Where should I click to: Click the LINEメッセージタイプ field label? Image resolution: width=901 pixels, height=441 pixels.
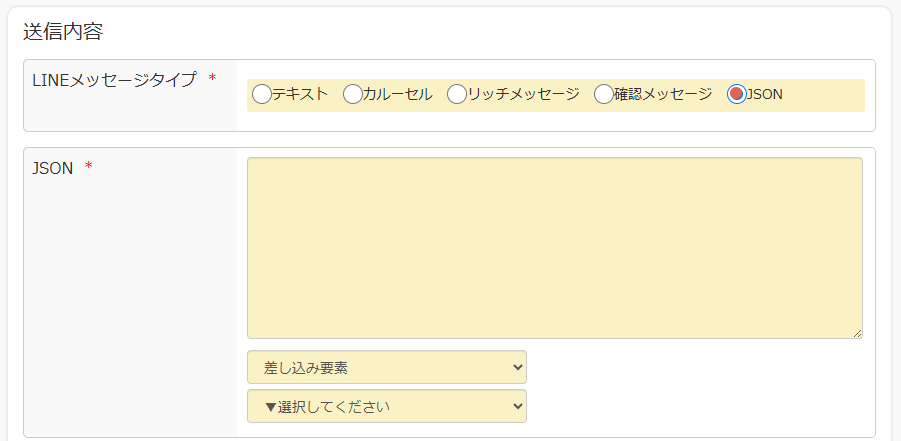coord(114,79)
